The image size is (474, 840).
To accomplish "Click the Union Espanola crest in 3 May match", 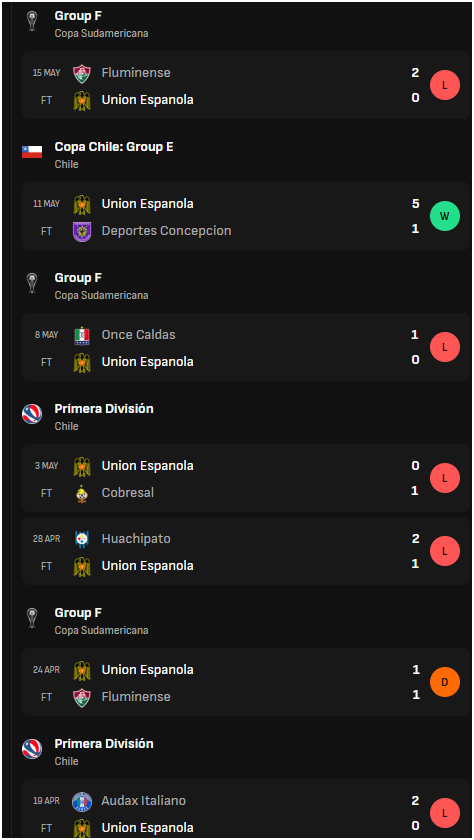I will (82, 466).
